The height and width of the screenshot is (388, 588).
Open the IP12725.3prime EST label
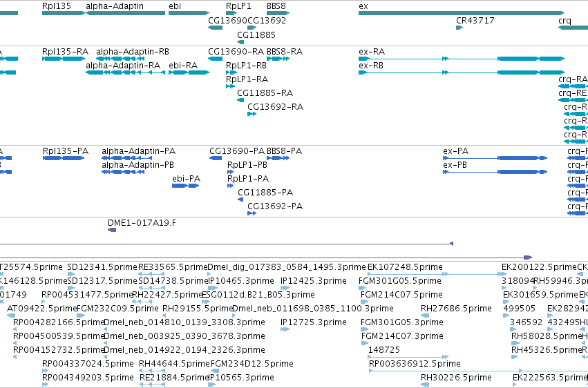[314, 322]
